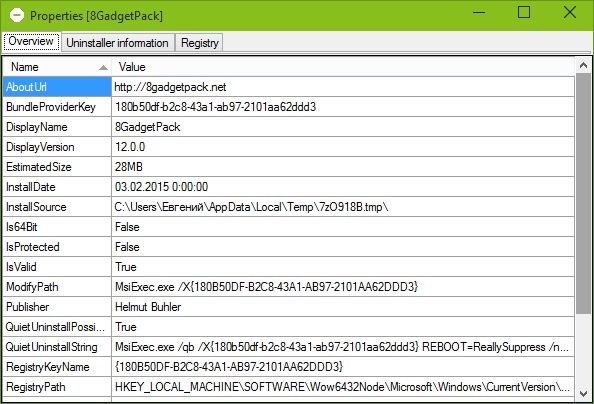This screenshot has width=594, height=404.
Task: Sort by the Name column header
Action: coord(57,67)
